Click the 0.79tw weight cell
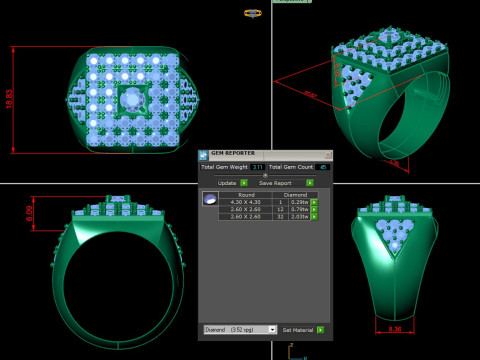Viewport: 480px width, 360px height. click(x=299, y=209)
